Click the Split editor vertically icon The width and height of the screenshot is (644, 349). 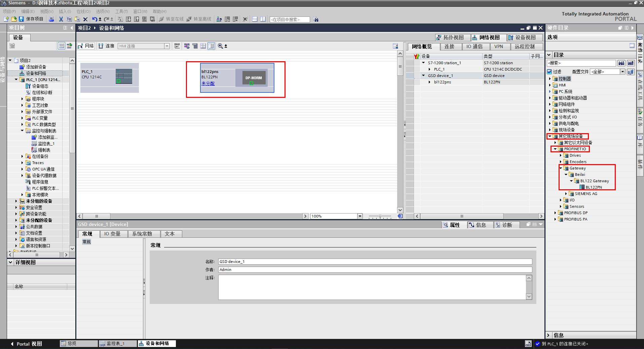click(263, 19)
